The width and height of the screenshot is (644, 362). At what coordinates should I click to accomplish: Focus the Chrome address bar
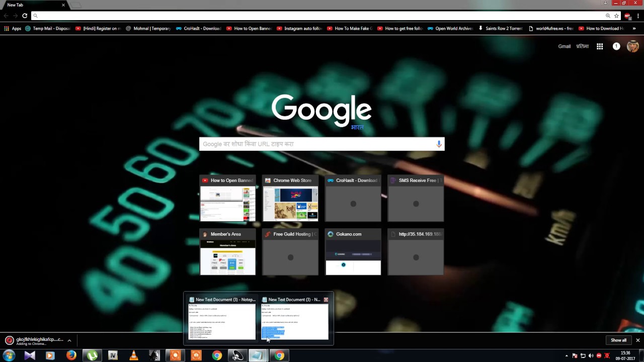click(321, 16)
